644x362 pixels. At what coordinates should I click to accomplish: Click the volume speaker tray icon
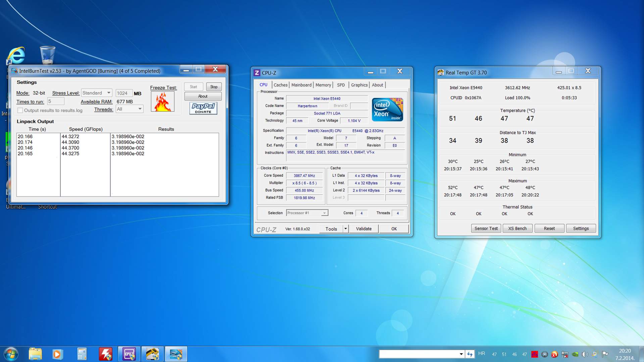click(585, 354)
